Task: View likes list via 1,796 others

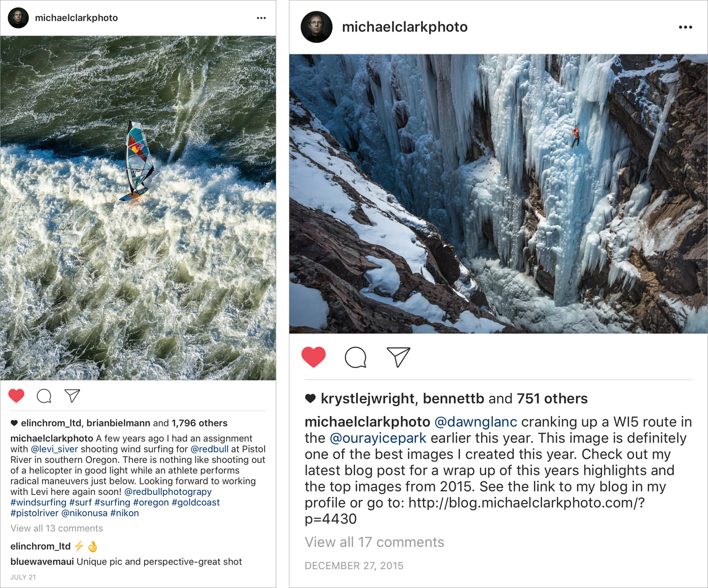Action: coord(200,423)
